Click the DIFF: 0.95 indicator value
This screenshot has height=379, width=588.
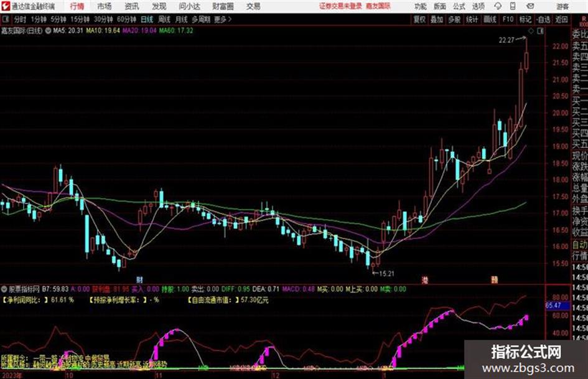[235, 289]
